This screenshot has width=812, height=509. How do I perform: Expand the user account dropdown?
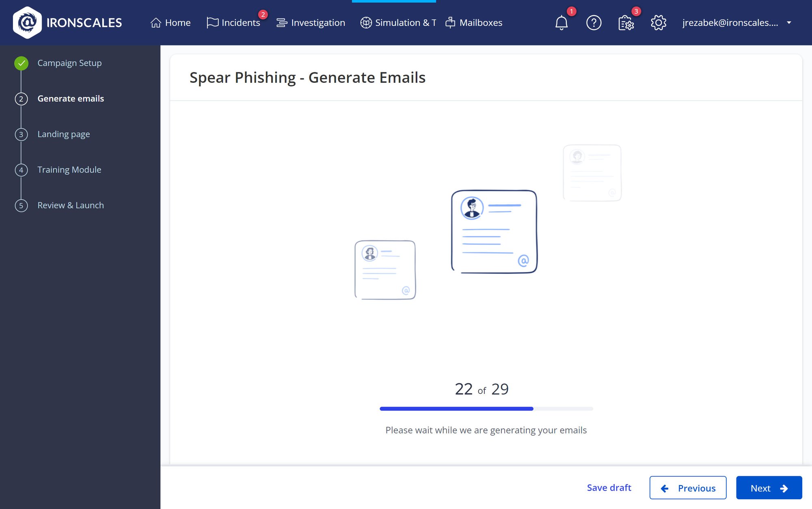click(x=791, y=22)
